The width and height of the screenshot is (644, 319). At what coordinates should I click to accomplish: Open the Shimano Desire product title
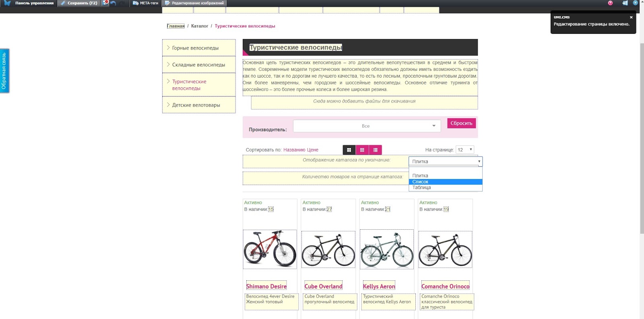266,286
